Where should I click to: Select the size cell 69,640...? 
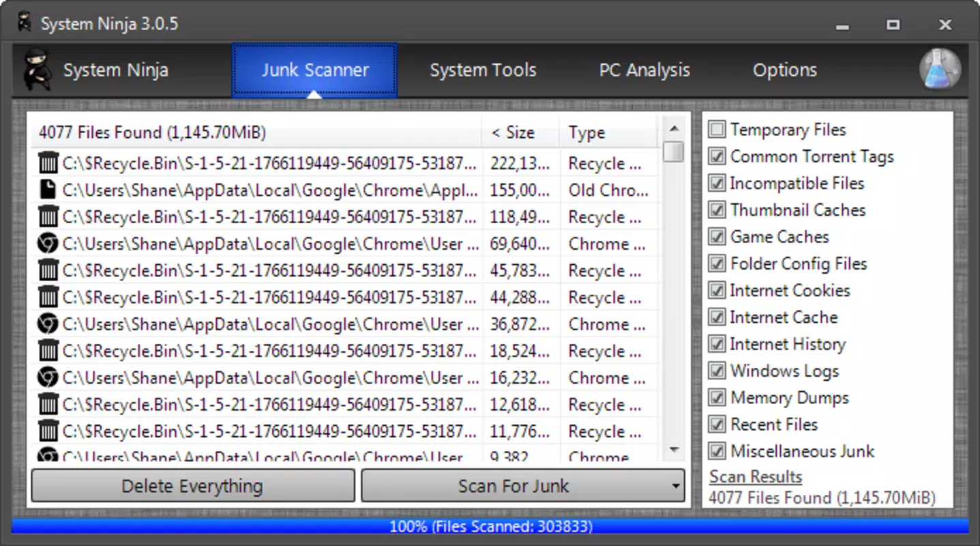(x=520, y=244)
